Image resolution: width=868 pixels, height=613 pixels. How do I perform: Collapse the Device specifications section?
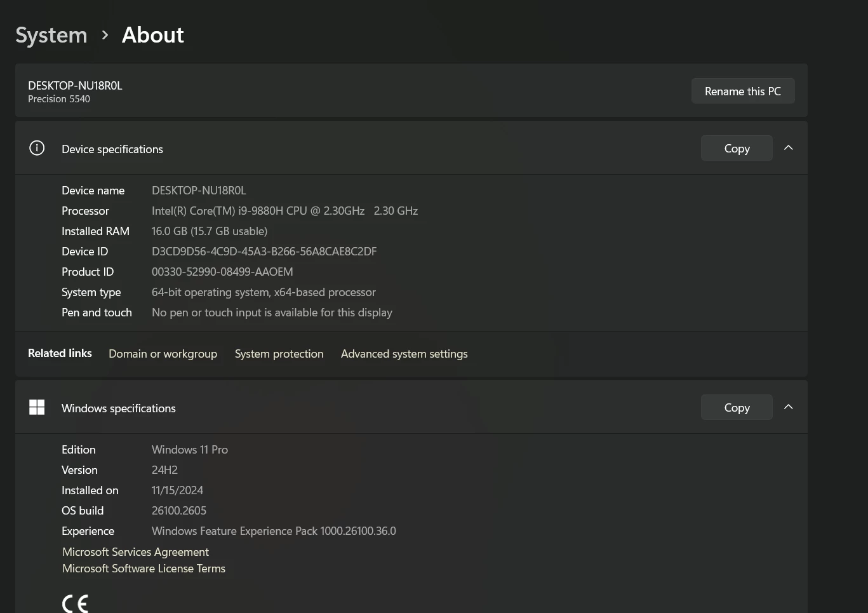coord(789,148)
